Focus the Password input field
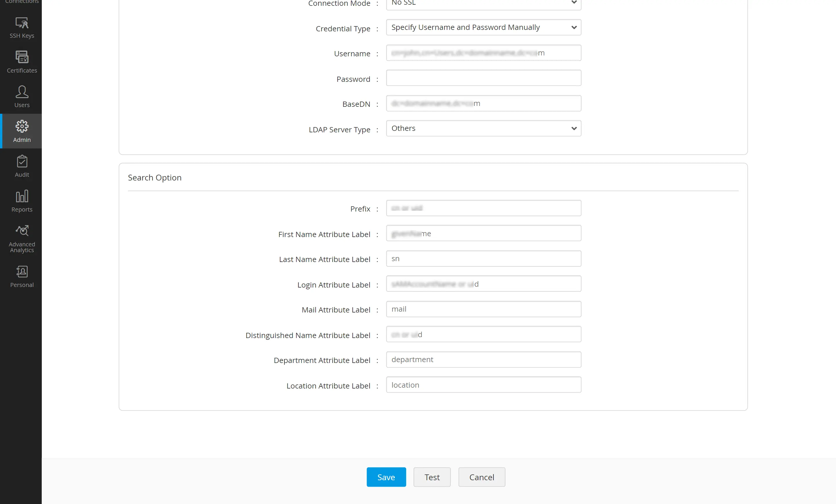This screenshot has height=504, width=836. 483,78
